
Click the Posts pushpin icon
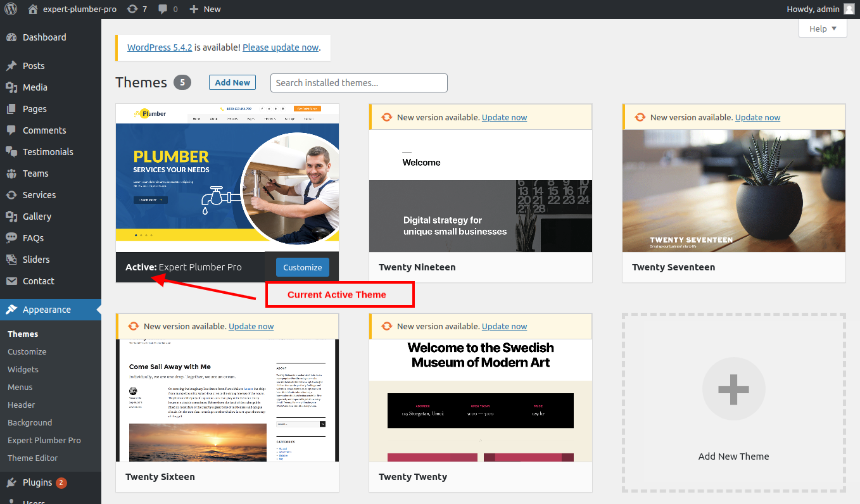(x=11, y=66)
